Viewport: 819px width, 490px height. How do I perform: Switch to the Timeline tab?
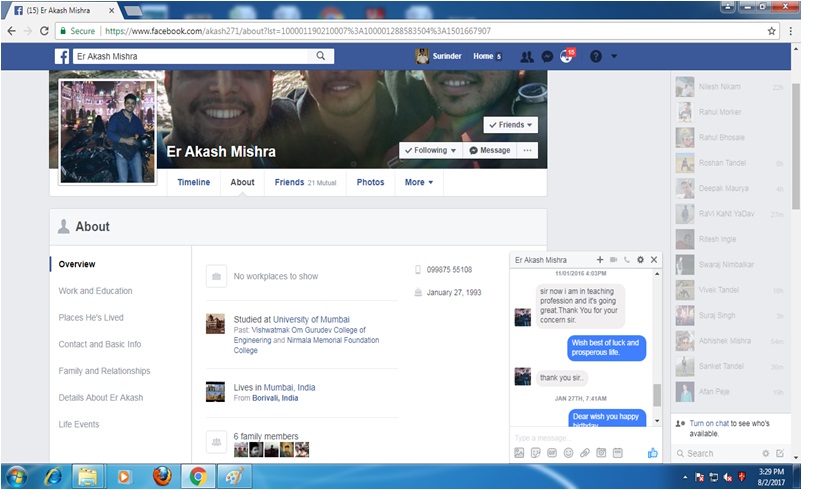[194, 182]
